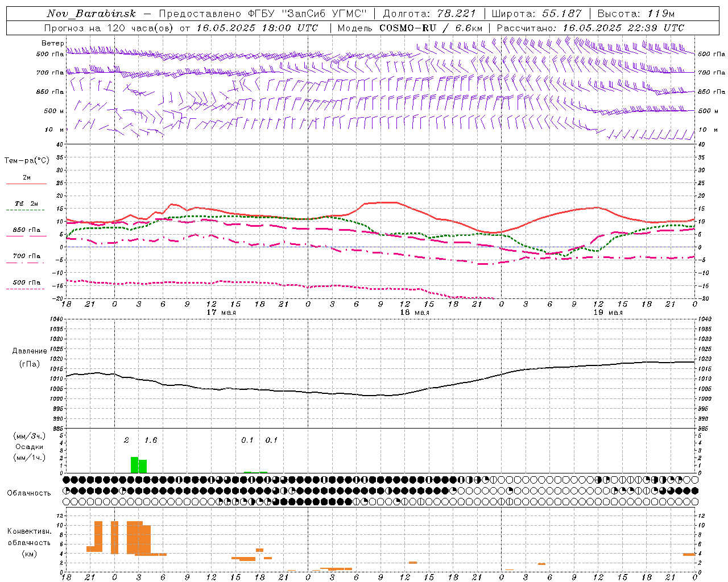Image resolution: width=728 pixels, height=582 pixels.
Task: Click the 'Конвективн.' convective cloud label
Action: pos(29,531)
